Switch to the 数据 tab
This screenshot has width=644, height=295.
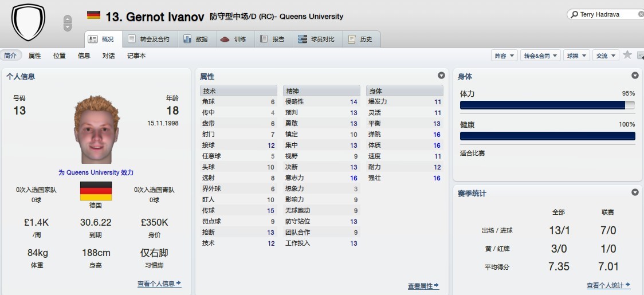click(x=196, y=40)
